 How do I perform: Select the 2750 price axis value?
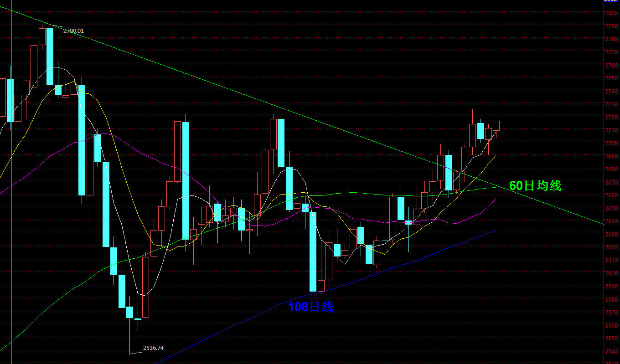click(611, 78)
